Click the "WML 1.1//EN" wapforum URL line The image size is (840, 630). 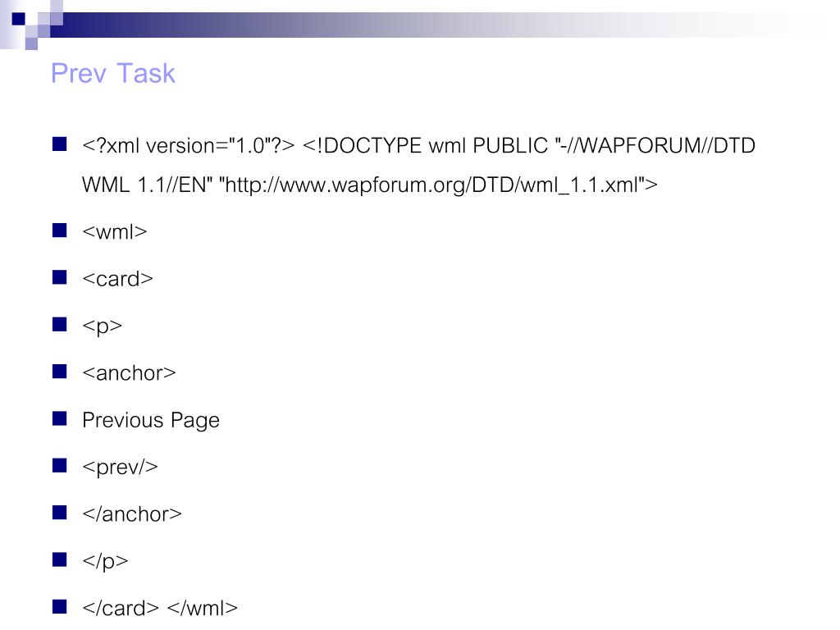370,185
